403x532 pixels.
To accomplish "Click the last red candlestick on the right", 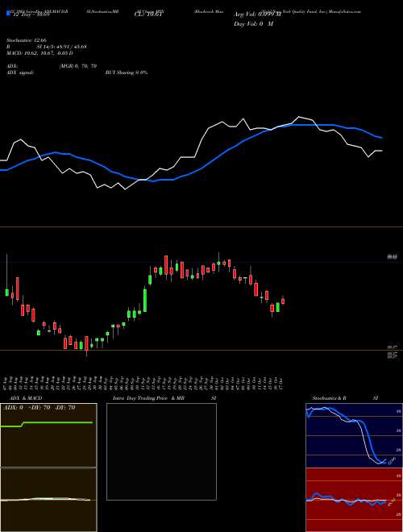I will coord(283,301).
